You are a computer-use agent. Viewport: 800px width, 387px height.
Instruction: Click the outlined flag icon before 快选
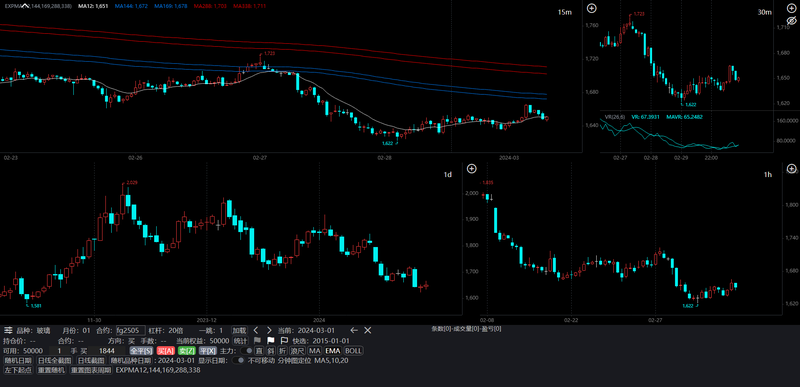click(x=284, y=341)
